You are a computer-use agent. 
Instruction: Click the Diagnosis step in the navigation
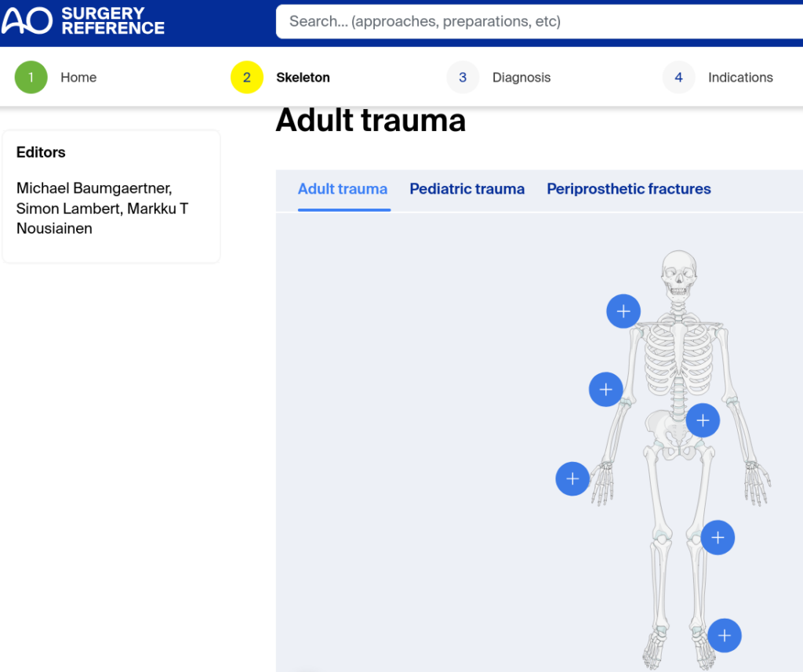tap(521, 77)
